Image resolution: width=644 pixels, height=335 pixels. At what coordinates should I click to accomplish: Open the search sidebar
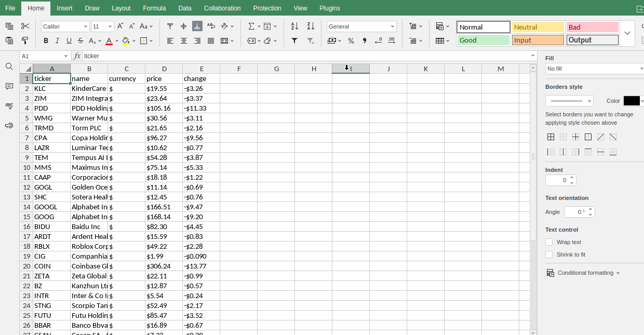9,66
